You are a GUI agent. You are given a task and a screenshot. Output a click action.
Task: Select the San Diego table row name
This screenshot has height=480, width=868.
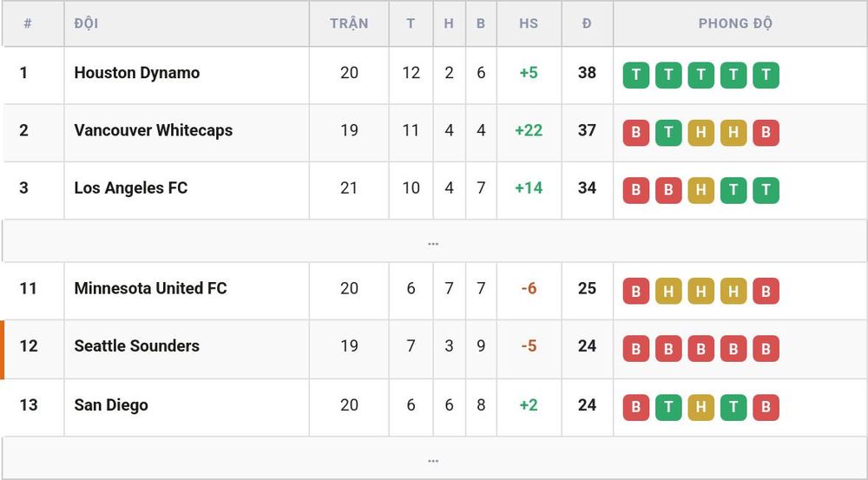coord(111,405)
